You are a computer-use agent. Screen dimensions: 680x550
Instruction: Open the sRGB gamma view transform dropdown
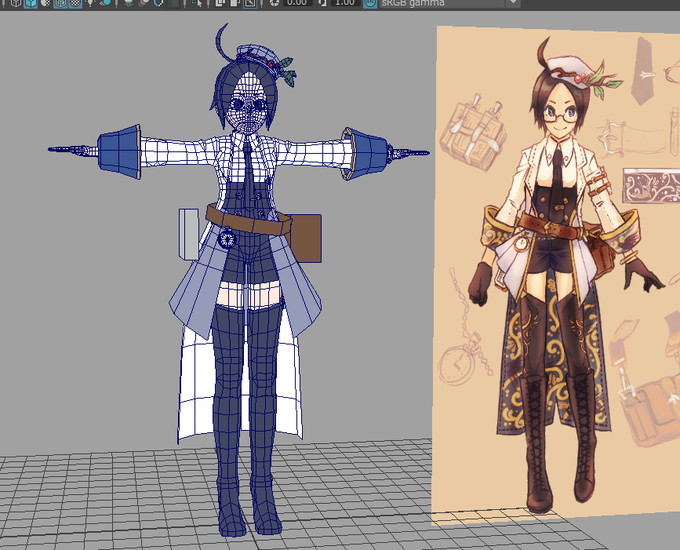click(449, 3)
